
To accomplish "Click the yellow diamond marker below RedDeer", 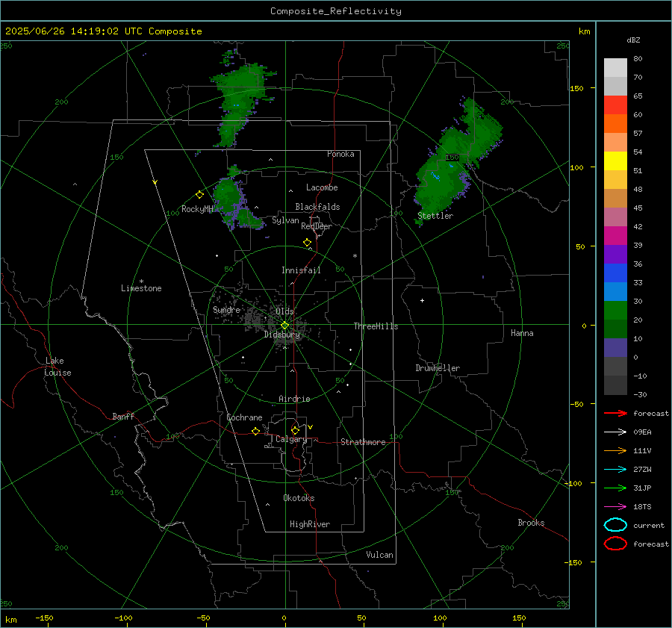I will pos(307,243).
